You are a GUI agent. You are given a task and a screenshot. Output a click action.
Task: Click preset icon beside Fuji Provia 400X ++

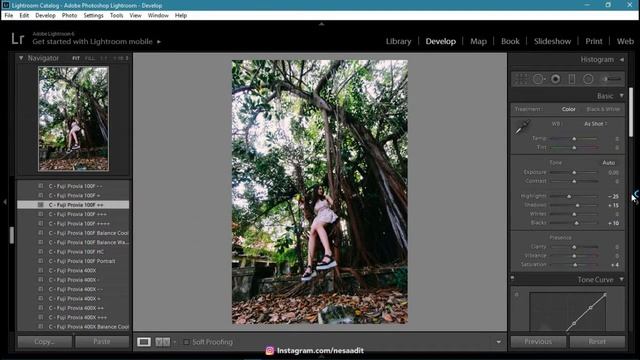(40, 308)
